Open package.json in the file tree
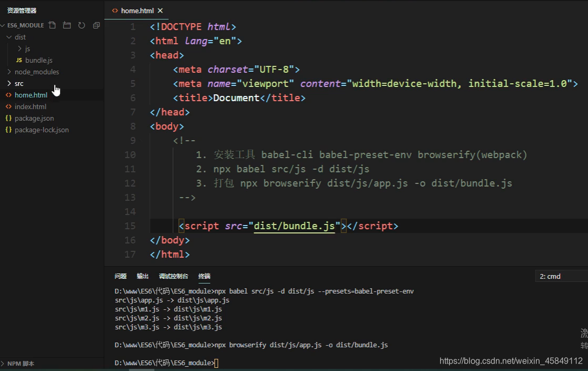This screenshot has height=371, width=588. pos(34,118)
